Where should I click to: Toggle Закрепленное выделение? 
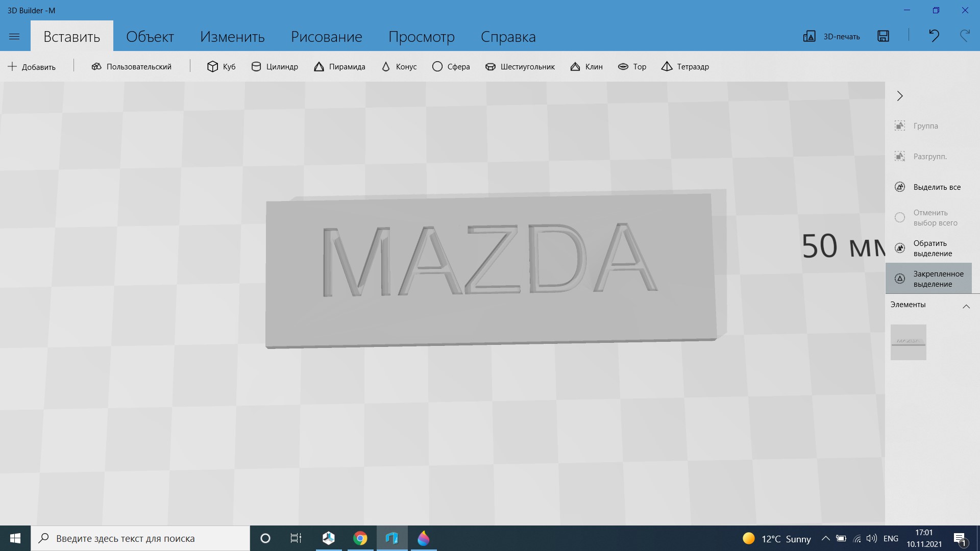coord(928,279)
